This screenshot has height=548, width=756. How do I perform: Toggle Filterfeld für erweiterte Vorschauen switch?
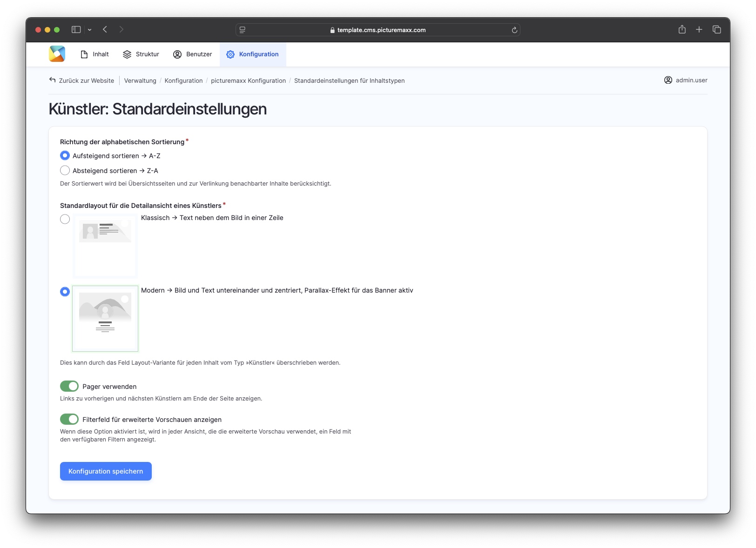click(69, 419)
